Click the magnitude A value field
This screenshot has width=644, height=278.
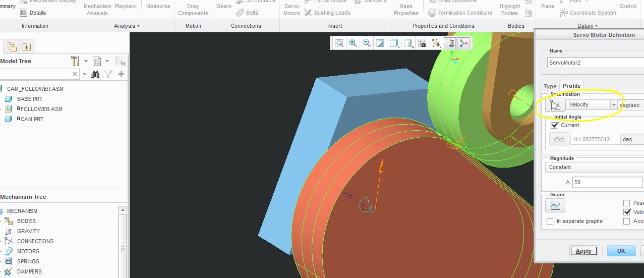tap(608, 182)
